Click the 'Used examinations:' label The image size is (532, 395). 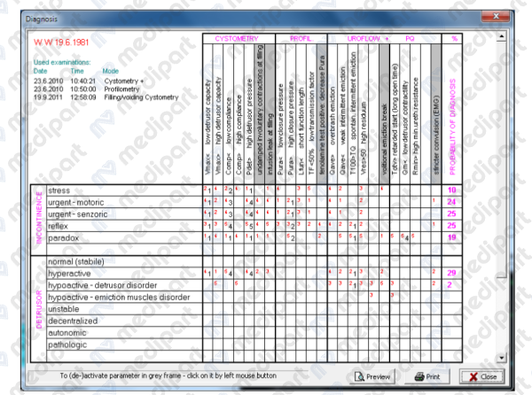tap(62, 62)
